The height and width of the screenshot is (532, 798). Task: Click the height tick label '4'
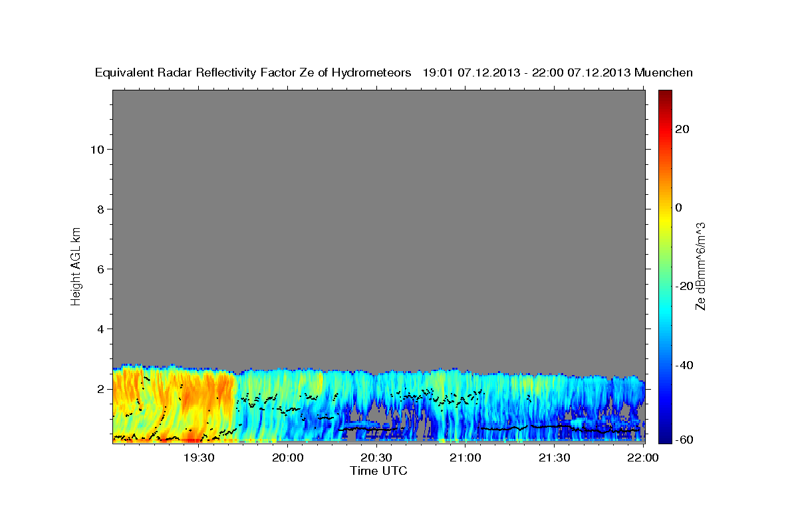[100, 329]
